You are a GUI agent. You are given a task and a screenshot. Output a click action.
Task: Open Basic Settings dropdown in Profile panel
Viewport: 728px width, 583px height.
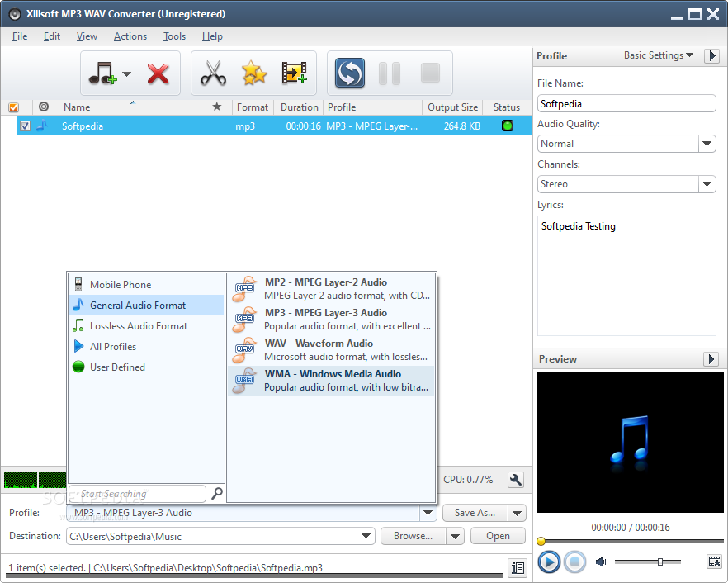(659, 55)
